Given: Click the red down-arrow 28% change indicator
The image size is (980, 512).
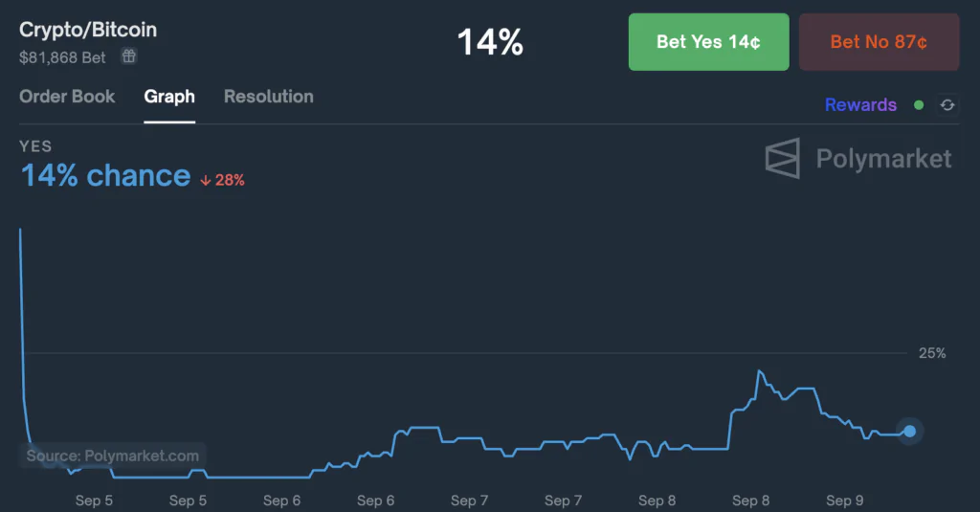Looking at the screenshot, I should [x=222, y=180].
